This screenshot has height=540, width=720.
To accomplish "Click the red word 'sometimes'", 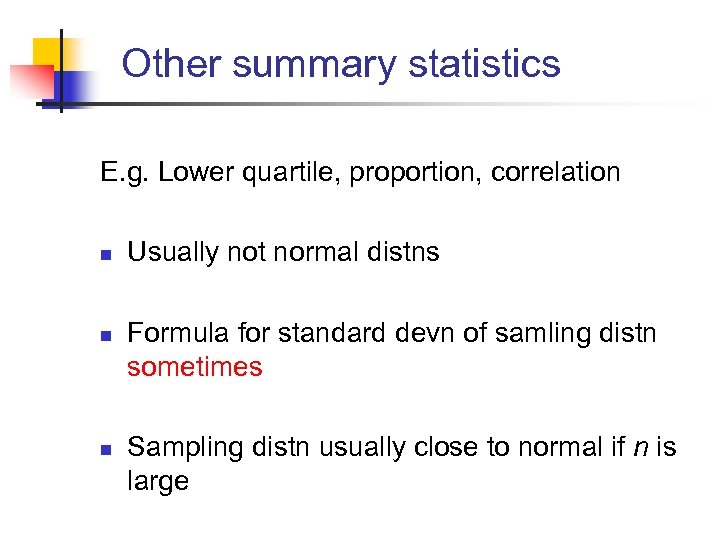I will tap(195, 367).
